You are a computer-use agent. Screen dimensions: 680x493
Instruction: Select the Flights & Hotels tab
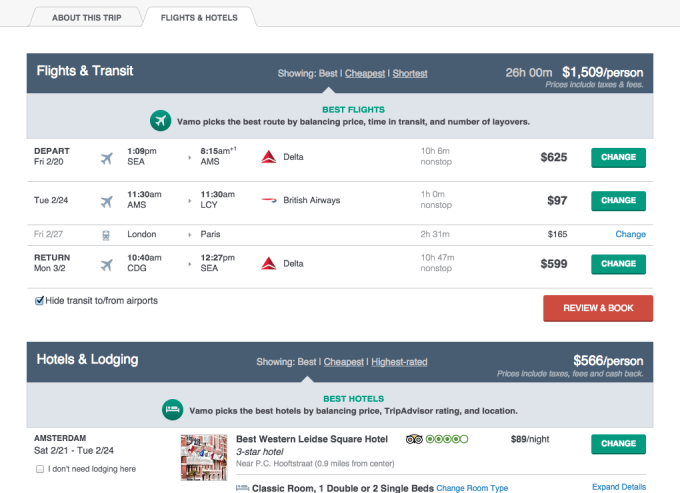(x=198, y=17)
